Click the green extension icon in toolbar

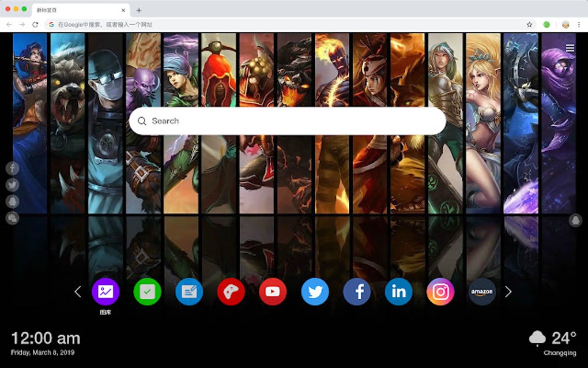tap(546, 24)
